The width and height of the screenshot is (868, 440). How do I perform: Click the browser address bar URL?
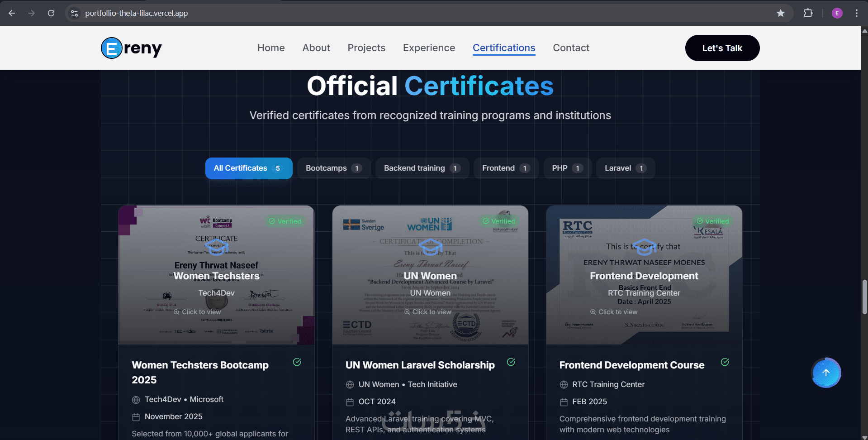point(137,13)
